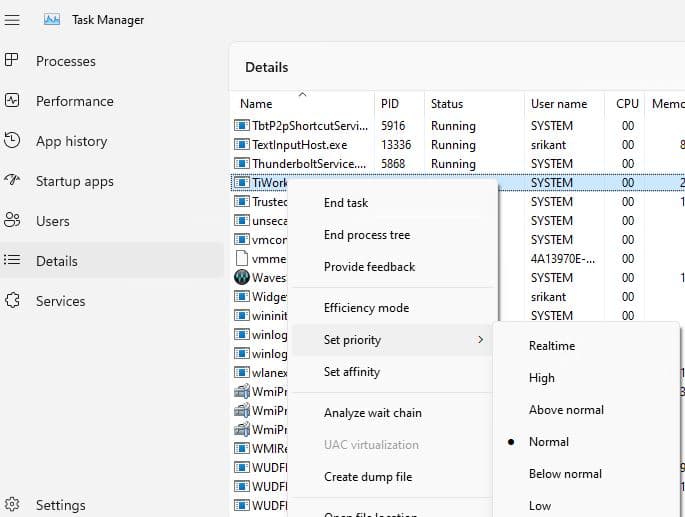The width and height of the screenshot is (685, 517).
Task: Click Running status of ThunderboltService row
Action: click(453, 164)
